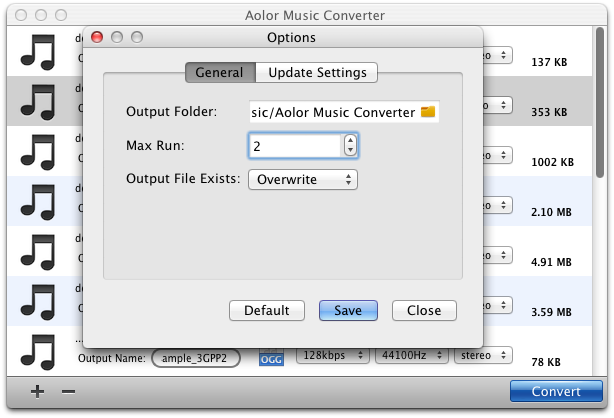
Task: Open the Update Settings tab
Action: pos(317,72)
